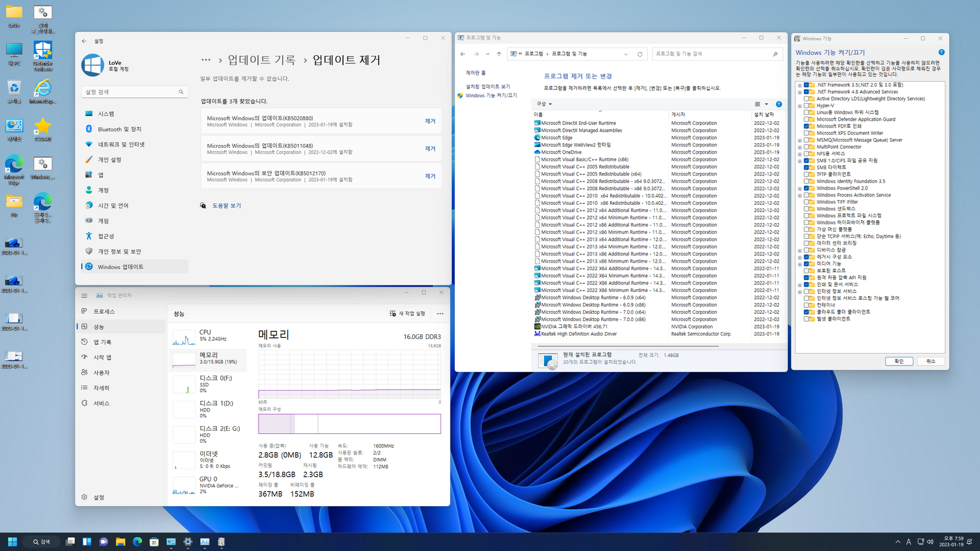The width and height of the screenshot is (980, 551).
Task: Click 제거 for security update KB5012170
Action: point(430,177)
